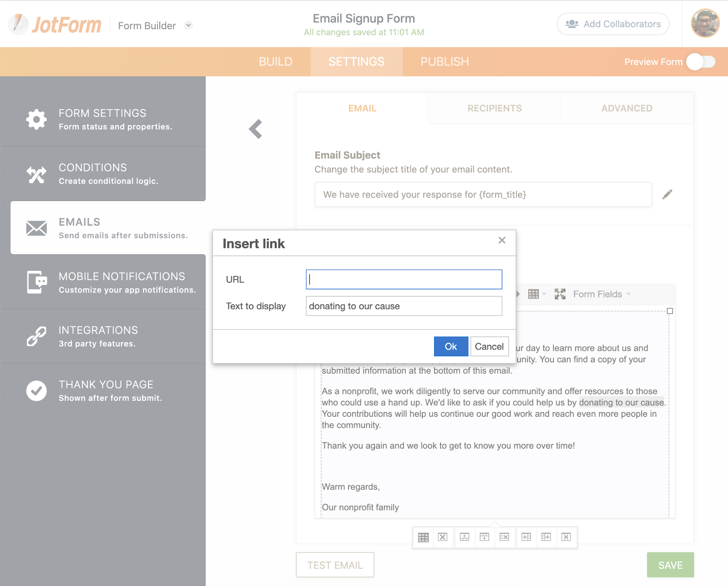
Task: Click the TEST EMAIL button
Action: (x=335, y=565)
